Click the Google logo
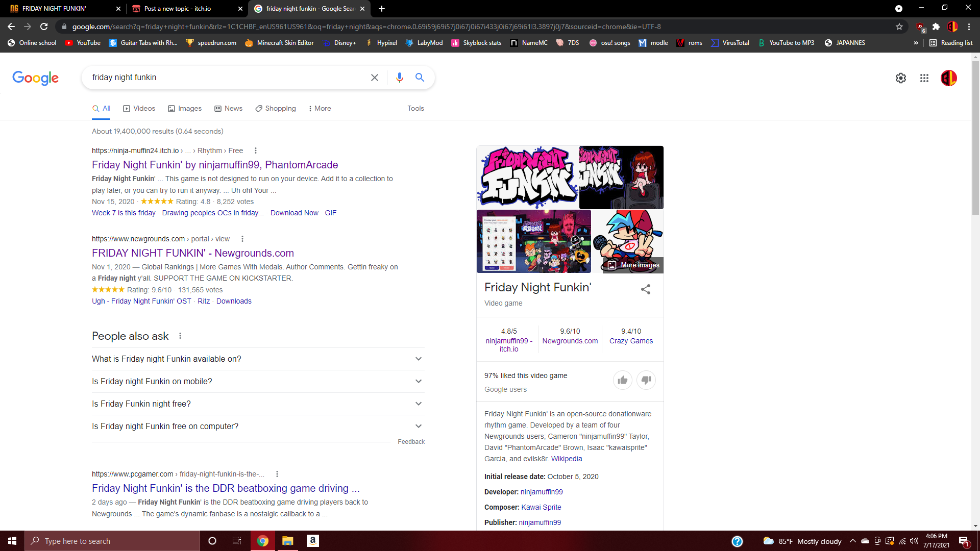Image resolution: width=980 pixels, height=551 pixels. point(36,78)
